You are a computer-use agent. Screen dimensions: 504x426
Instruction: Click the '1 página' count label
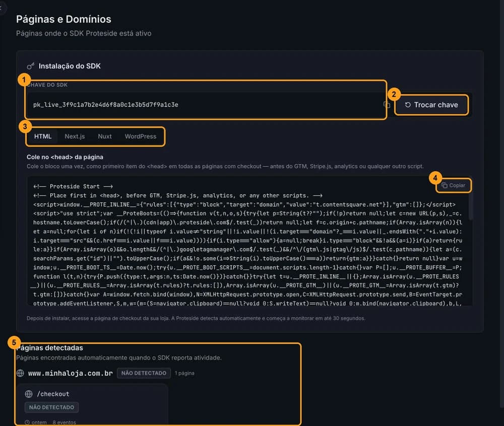click(x=184, y=373)
